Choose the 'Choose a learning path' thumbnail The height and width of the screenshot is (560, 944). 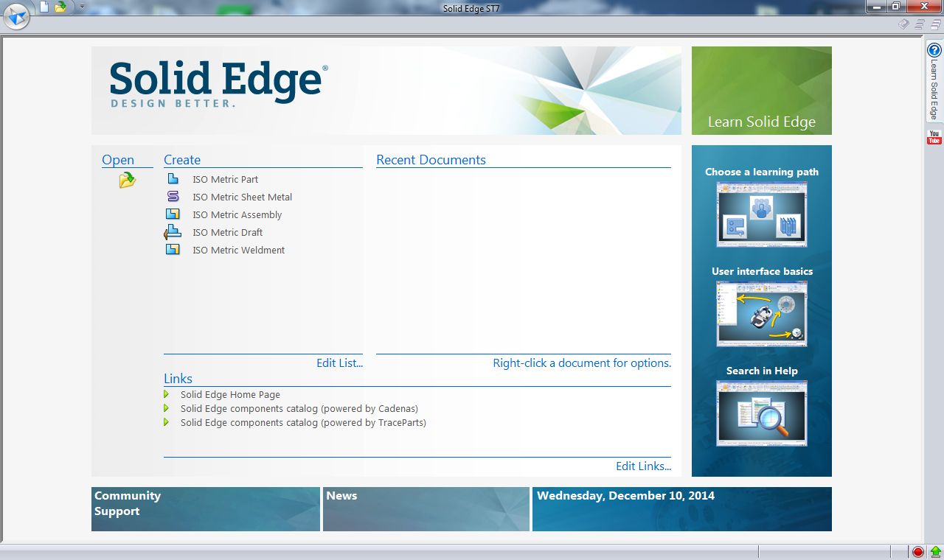point(761,214)
